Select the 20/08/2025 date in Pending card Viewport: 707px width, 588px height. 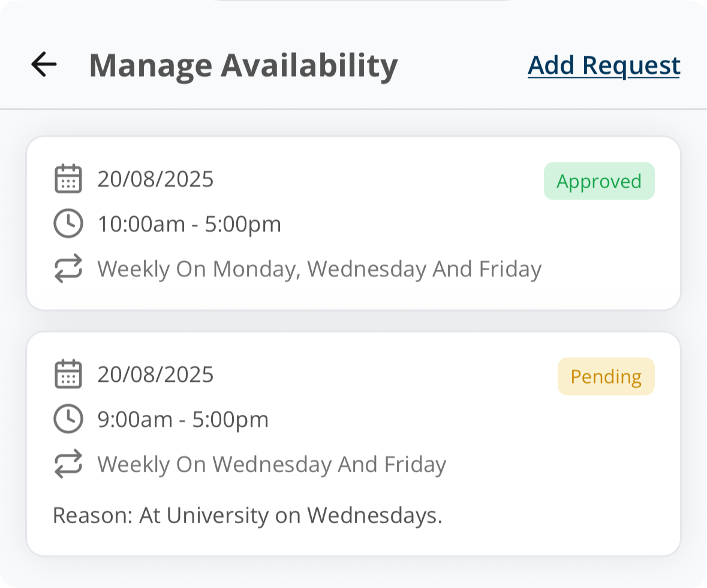coord(155,375)
